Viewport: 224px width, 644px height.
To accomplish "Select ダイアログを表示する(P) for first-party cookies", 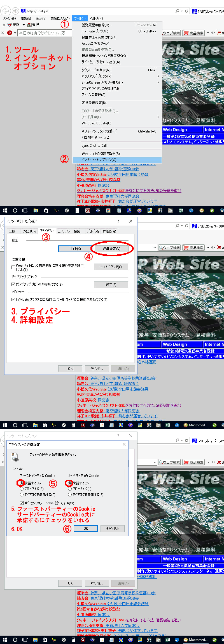I will [x=22, y=494].
